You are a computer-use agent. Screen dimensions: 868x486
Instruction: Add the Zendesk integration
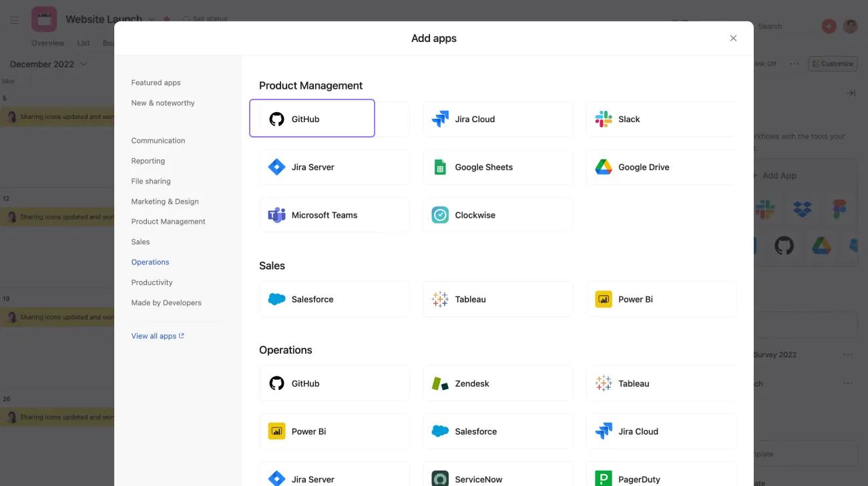click(497, 383)
